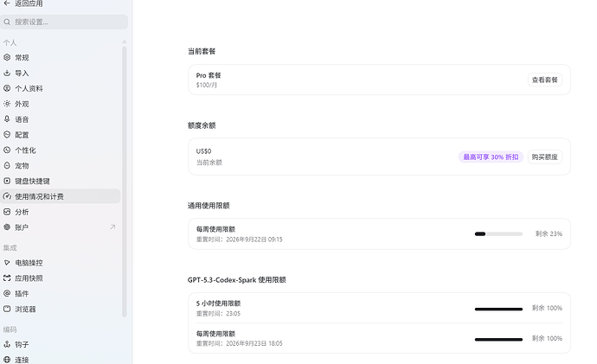Click the 钩子 anchor icon
Image resolution: width=597 pixels, height=364 pixels.
(x=7, y=344)
